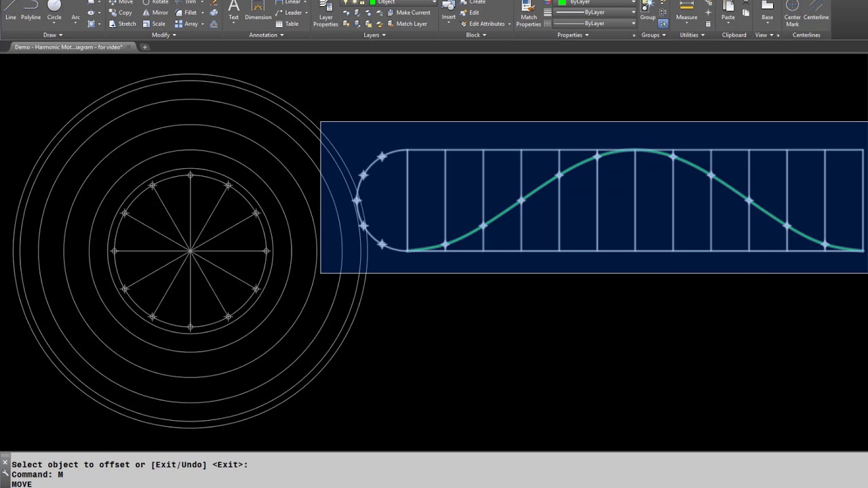This screenshot has width=868, height=488.
Task: Activate the Copy command
Action: point(120,12)
